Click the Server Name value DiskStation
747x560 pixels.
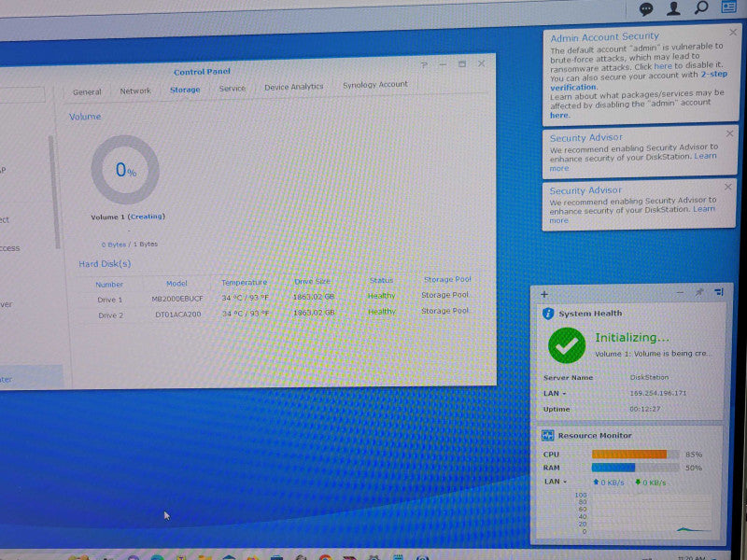[x=649, y=377]
